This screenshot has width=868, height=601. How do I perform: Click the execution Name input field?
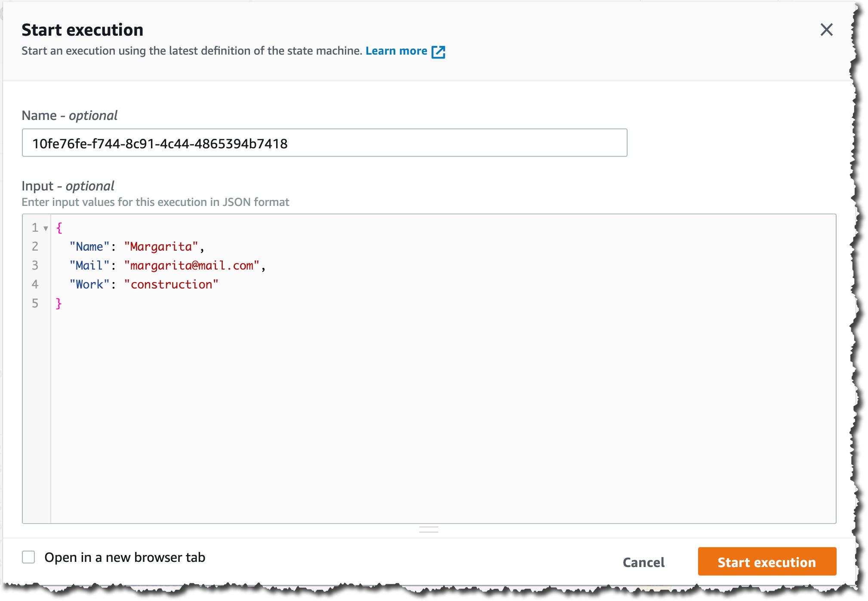[324, 143]
